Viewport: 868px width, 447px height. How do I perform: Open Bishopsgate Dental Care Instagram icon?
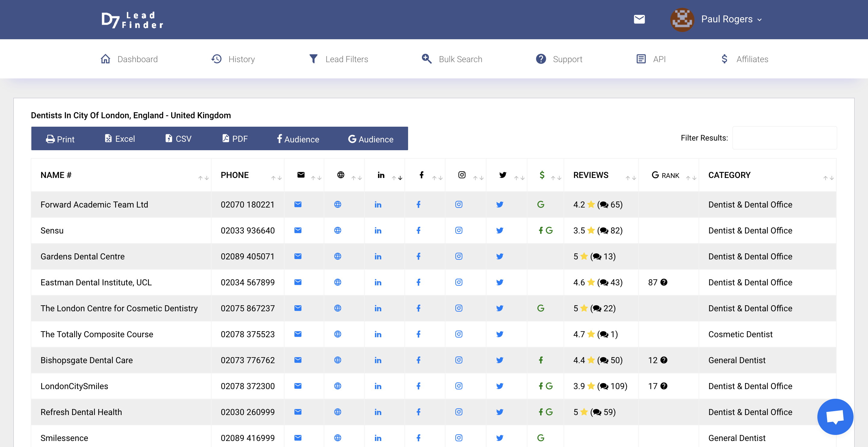(x=459, y=360)
